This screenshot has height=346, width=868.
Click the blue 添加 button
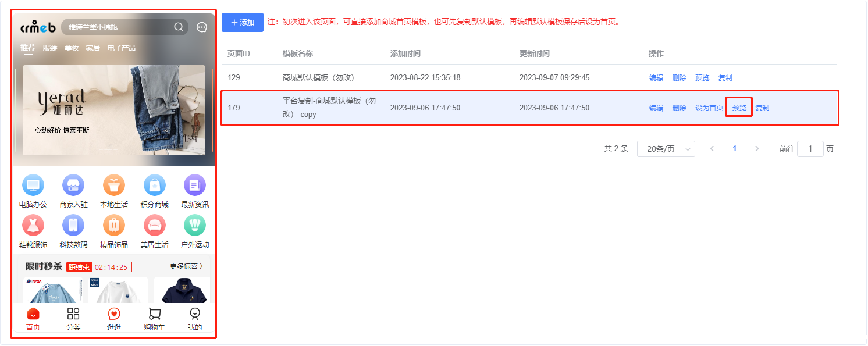pyautogui.click(x=243, y=22)
